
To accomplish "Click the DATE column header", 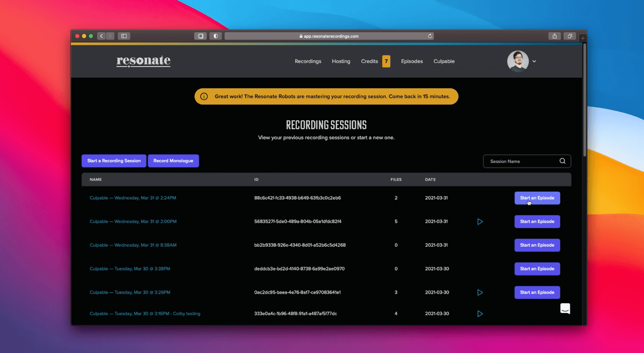I will click(430, 180).
